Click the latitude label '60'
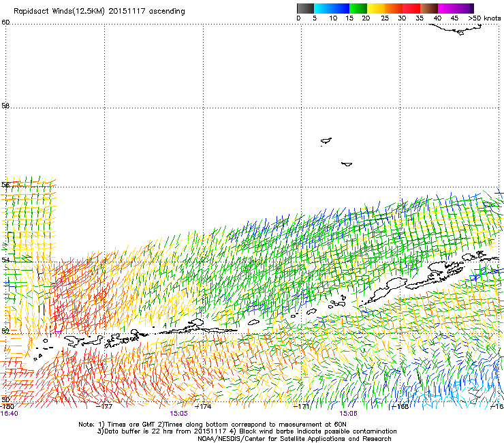The image size is (504, 443). pos(5,22)
